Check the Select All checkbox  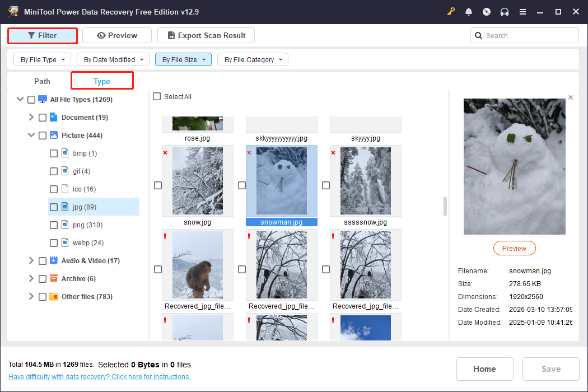pyautogui.click(x=157, y=96)
